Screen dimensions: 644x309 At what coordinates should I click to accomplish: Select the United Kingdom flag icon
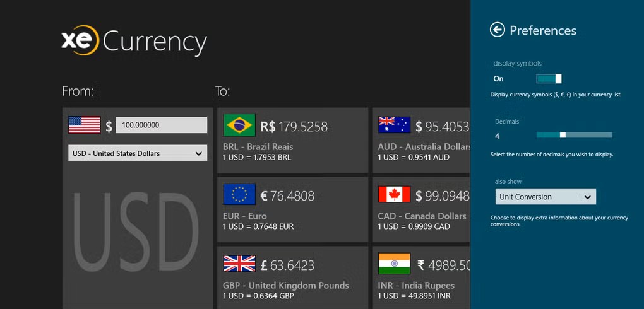tap(239, 264)
